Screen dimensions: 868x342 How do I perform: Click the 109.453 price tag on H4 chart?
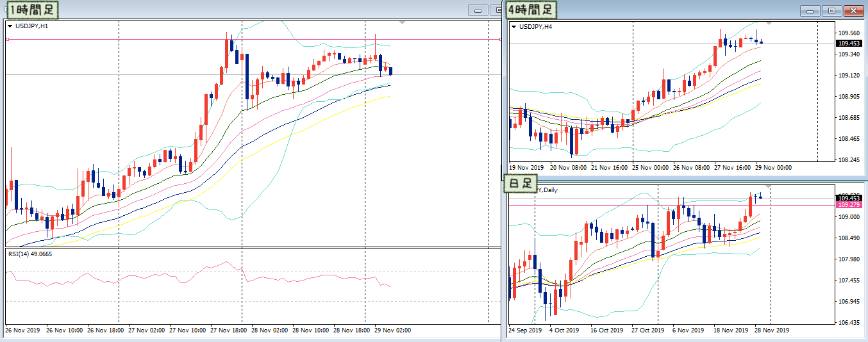(x=850, y=43)
